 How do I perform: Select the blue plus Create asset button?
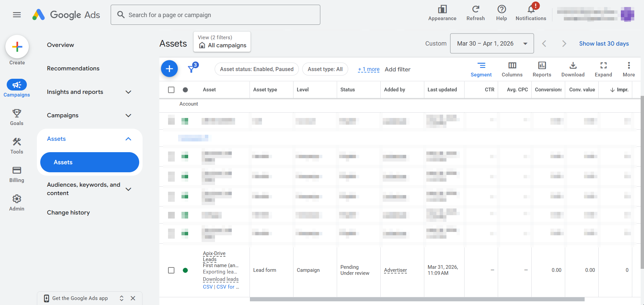[169, 68]
